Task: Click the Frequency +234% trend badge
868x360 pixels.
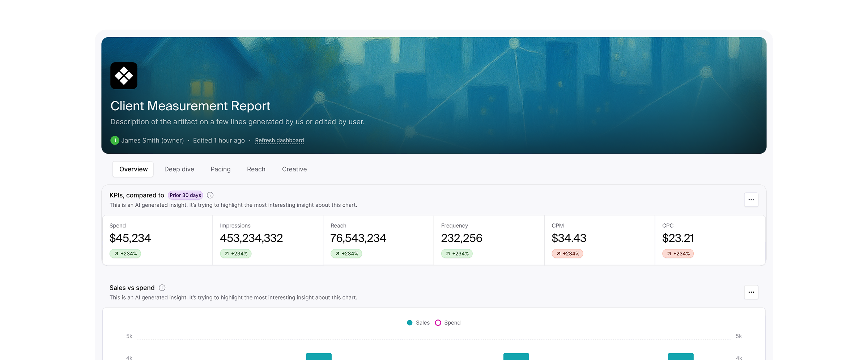Action: click(x=457, y=254)
